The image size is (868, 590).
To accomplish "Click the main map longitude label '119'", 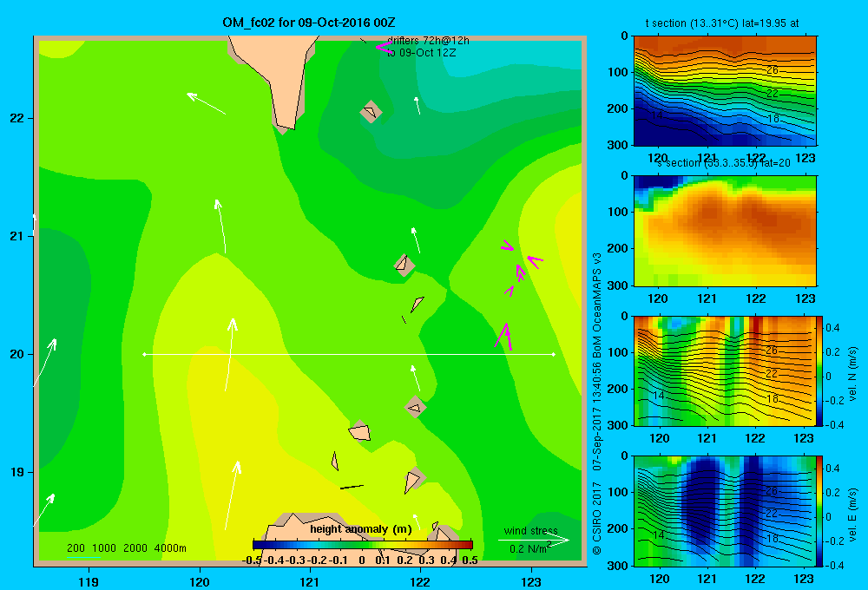I will tap(89, 581).
